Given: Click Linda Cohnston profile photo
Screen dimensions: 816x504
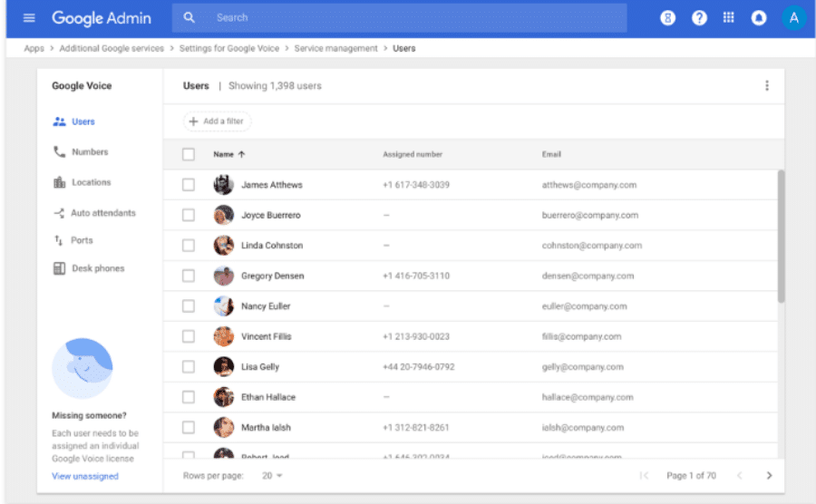Looking at the screenshot, I should click(224, 246).
